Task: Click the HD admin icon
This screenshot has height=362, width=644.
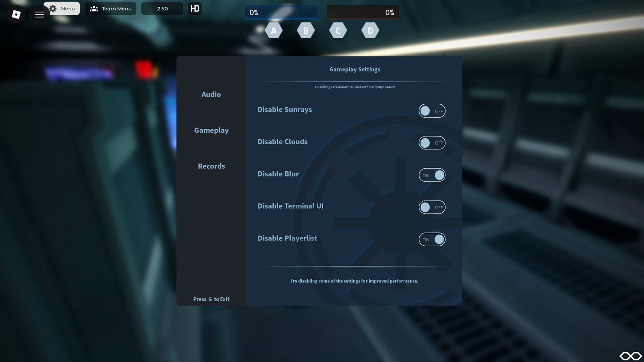Action: (195, 9)
